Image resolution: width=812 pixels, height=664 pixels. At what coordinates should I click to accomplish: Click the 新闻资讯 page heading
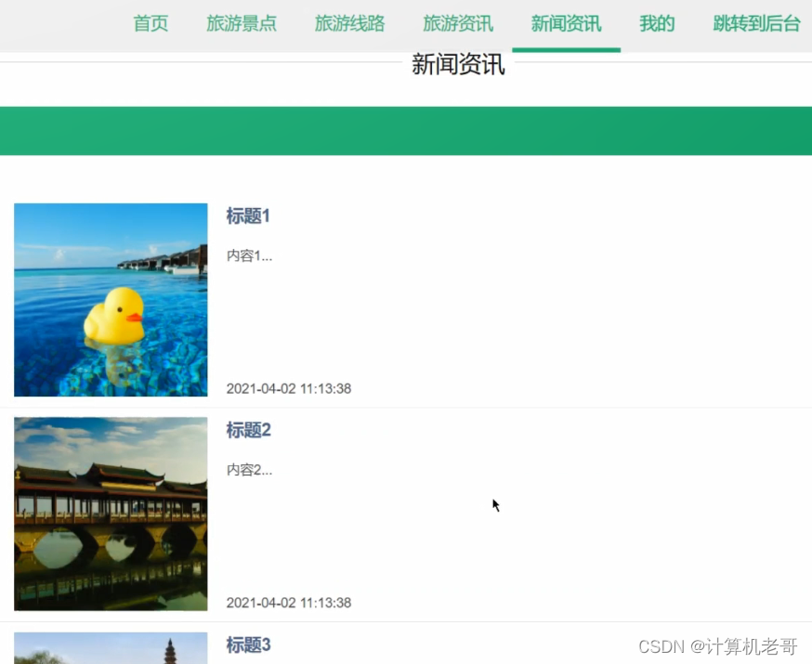457,65
